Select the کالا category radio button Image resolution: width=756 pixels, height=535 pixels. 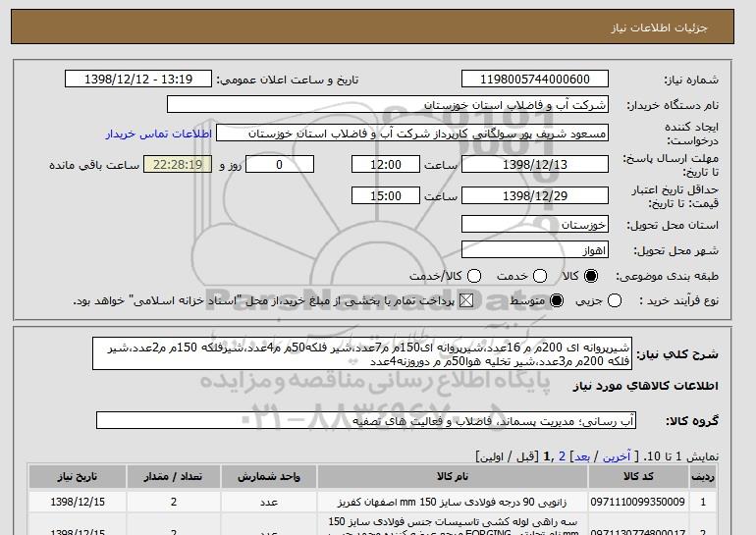pyautogui.click(x=591, y=276)
